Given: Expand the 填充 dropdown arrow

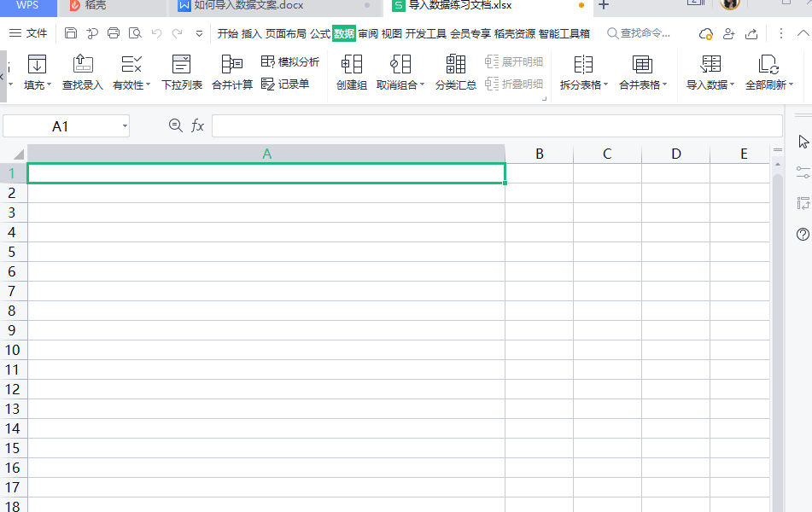Looking at the screenshot, I should coord(50,84).
